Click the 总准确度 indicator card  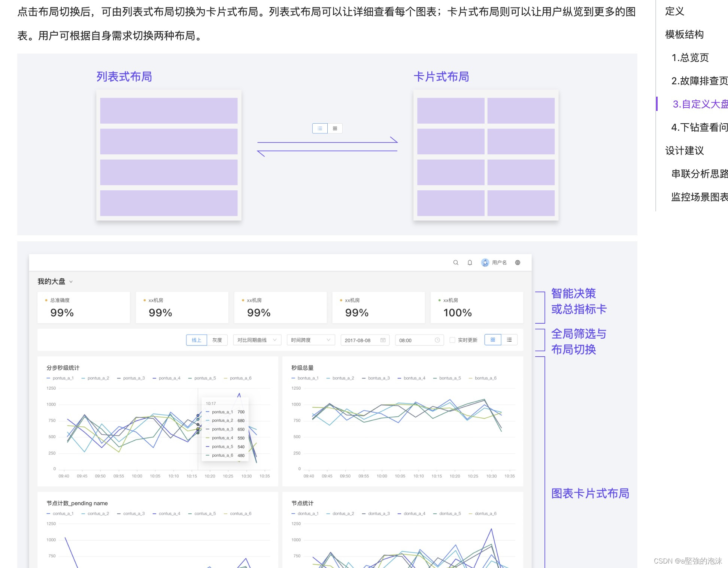(84, 307)
